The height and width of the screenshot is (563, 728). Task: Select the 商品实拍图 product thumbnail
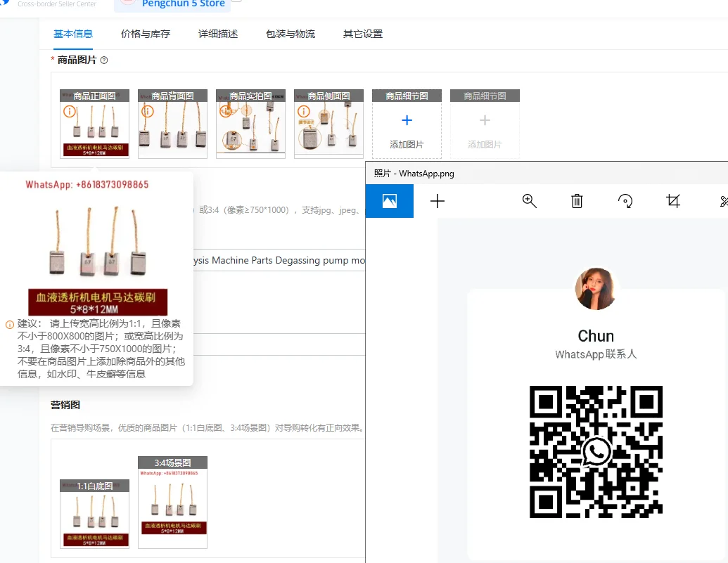tap(250, 124)
